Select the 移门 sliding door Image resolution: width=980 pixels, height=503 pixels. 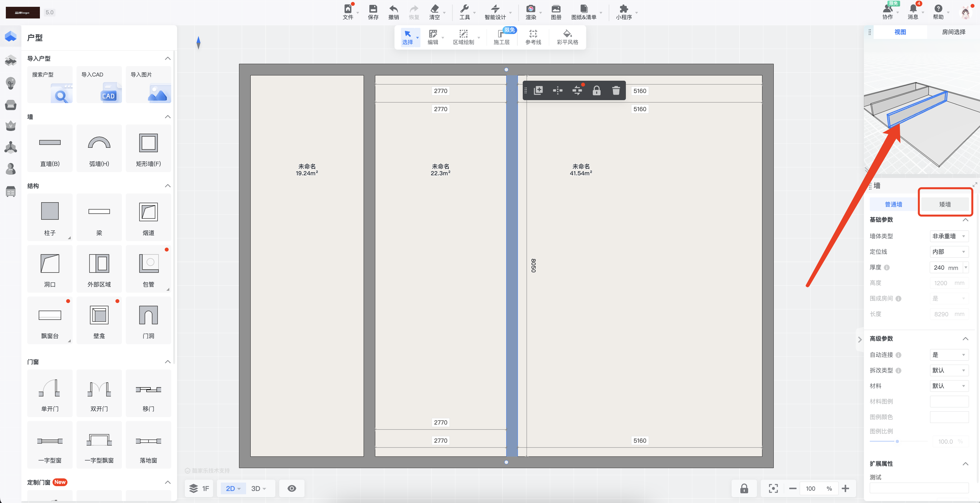pos(149,393)
